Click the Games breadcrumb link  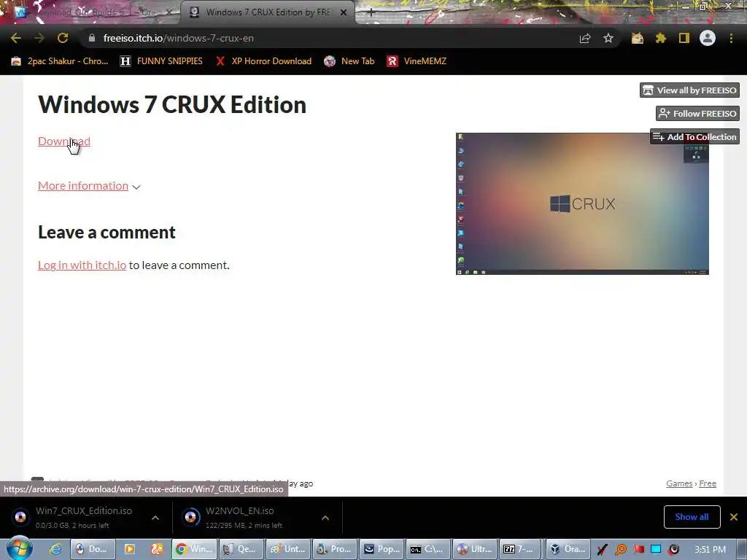click(679, 483)
